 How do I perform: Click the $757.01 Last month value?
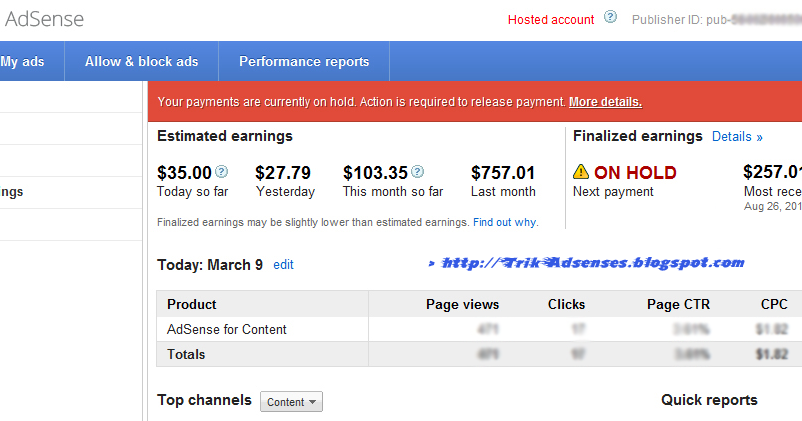coord(503,173)
